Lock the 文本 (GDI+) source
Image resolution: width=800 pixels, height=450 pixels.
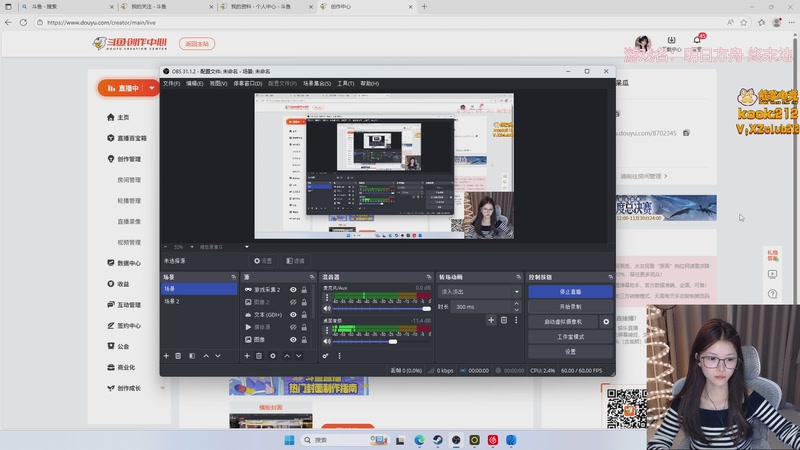coord(304,315)
